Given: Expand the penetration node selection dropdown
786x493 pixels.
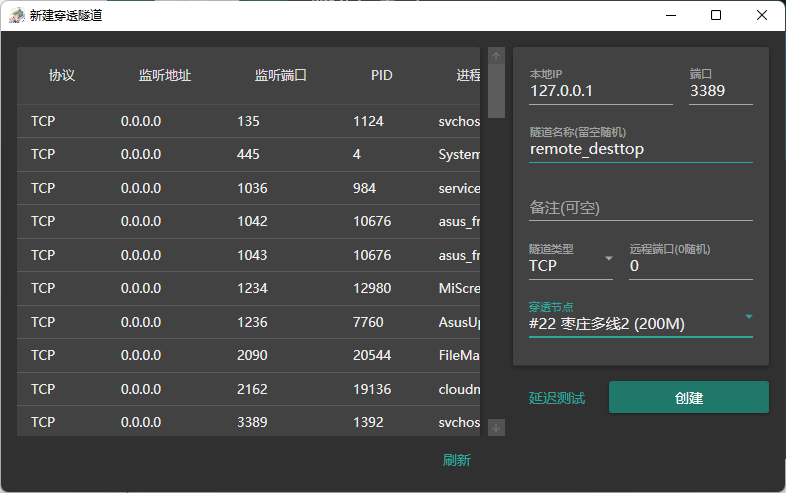Looking at the screenshot, I should (x=640, y=323).
